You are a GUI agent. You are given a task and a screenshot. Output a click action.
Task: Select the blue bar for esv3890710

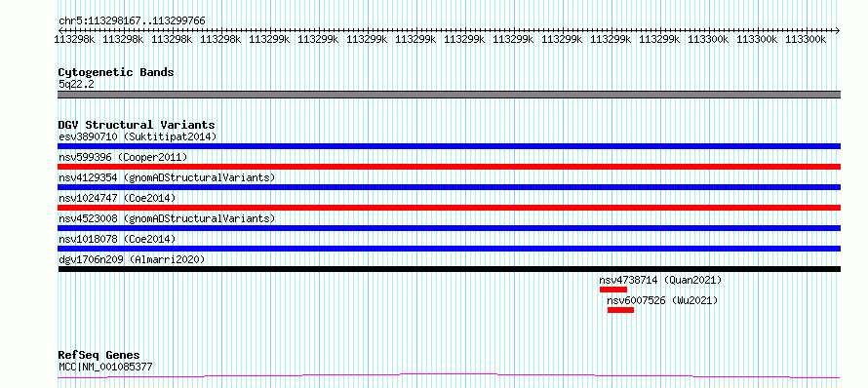[x=449, y=146]
